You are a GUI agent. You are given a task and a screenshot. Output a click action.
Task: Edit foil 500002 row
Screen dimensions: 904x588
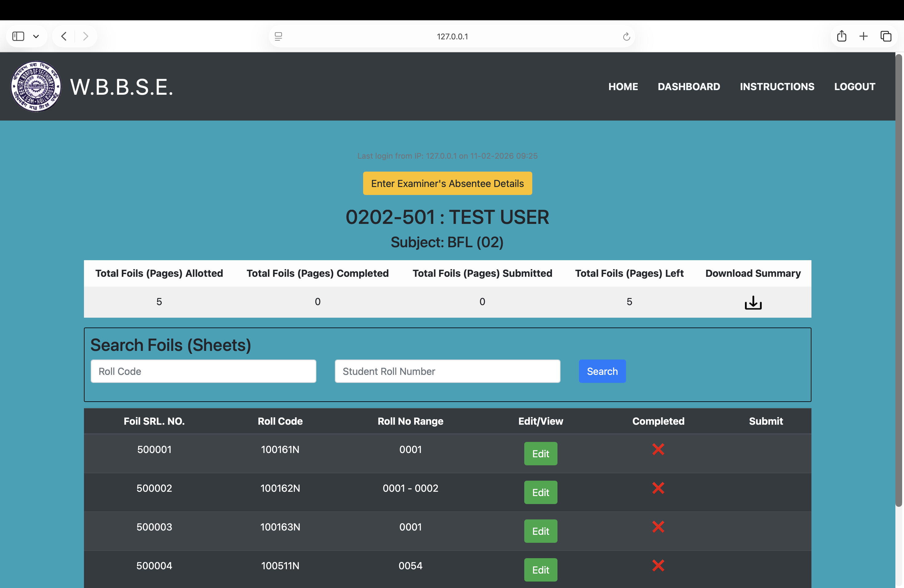(540, 492)
